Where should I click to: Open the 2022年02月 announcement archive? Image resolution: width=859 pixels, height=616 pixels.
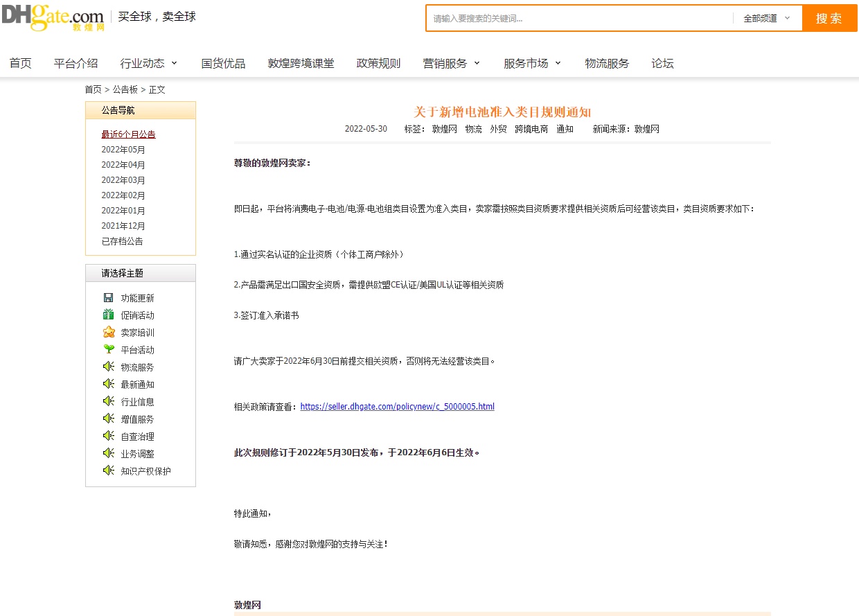(x=123, y=195)
